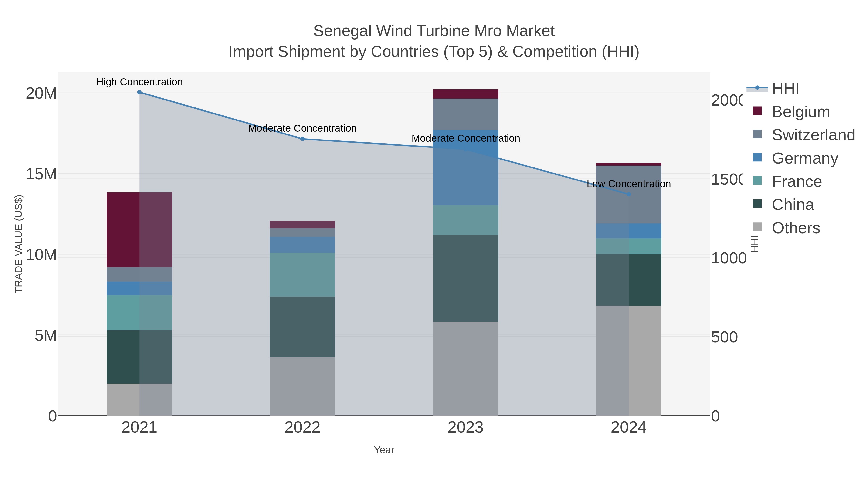Click the 2021 China bar segment
This screenshot has width=868, height=488.
140,357
